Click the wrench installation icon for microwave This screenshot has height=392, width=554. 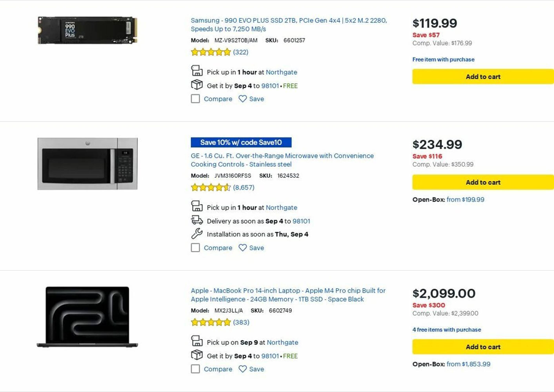pos(197,233)
